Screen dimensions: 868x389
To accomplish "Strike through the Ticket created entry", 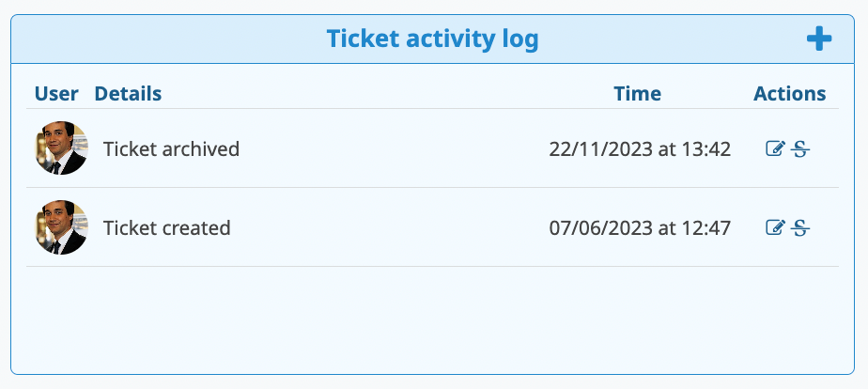I will click(x=800, y=227).
